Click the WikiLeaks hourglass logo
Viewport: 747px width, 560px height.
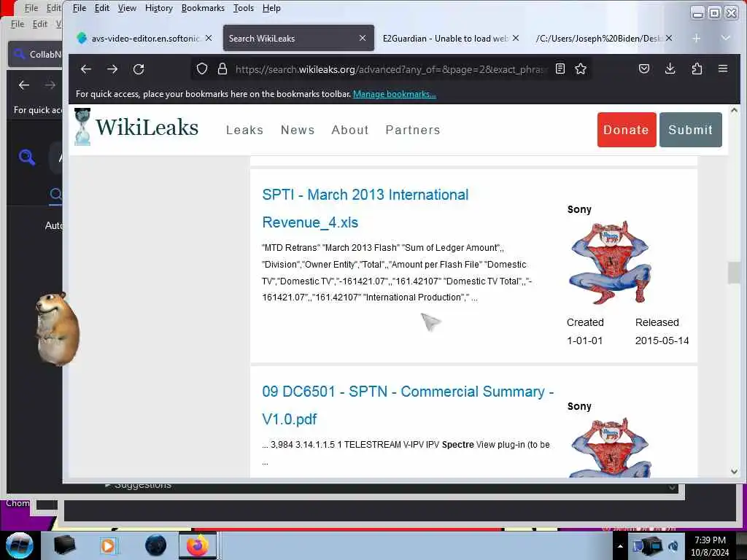(82, 127)
